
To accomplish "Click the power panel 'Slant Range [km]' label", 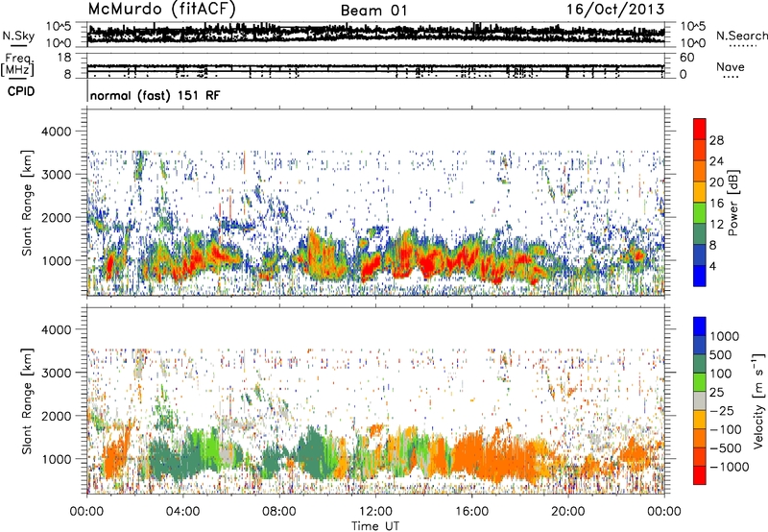I will [27, 203].
